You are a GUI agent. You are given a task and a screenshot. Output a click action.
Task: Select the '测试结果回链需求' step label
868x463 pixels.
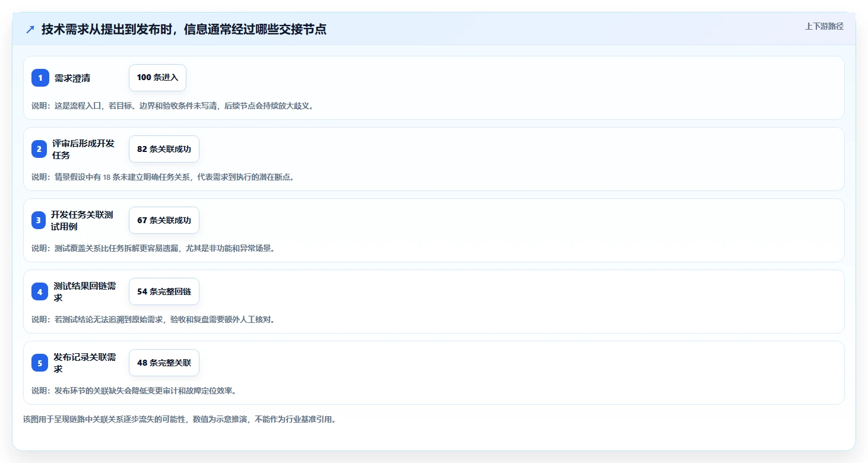(84, 291)
